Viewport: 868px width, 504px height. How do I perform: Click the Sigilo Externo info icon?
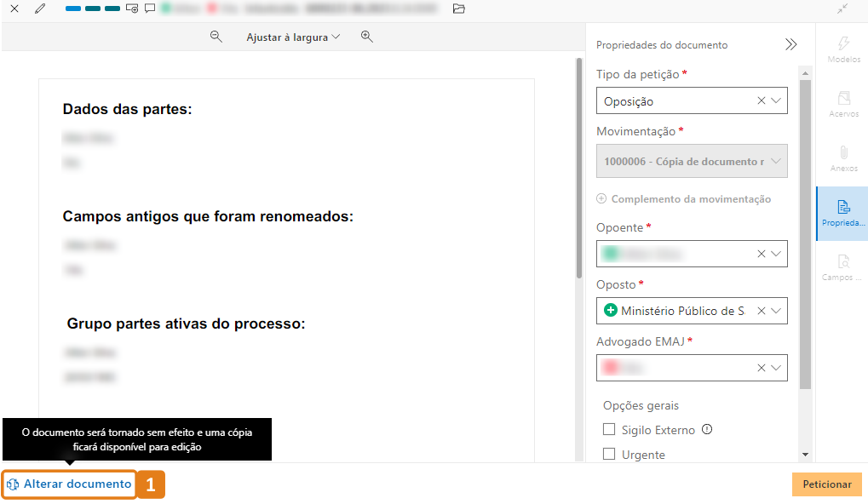706,430
